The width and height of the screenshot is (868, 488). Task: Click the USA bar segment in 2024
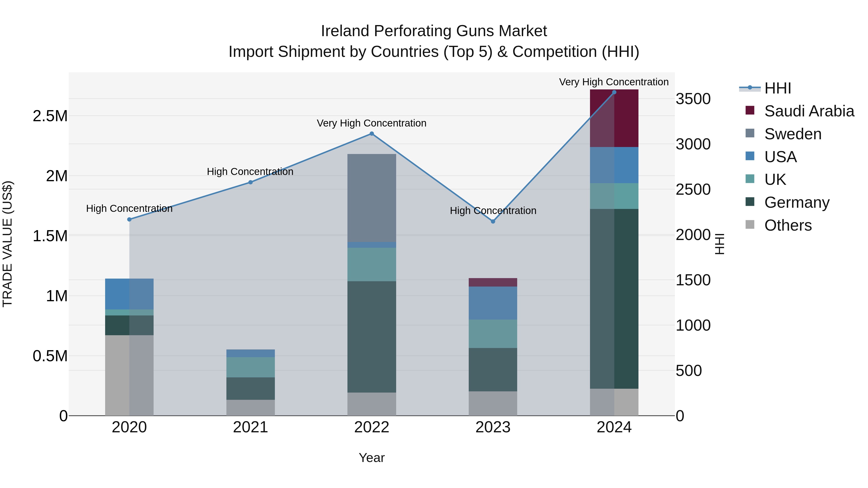[614, 165]
